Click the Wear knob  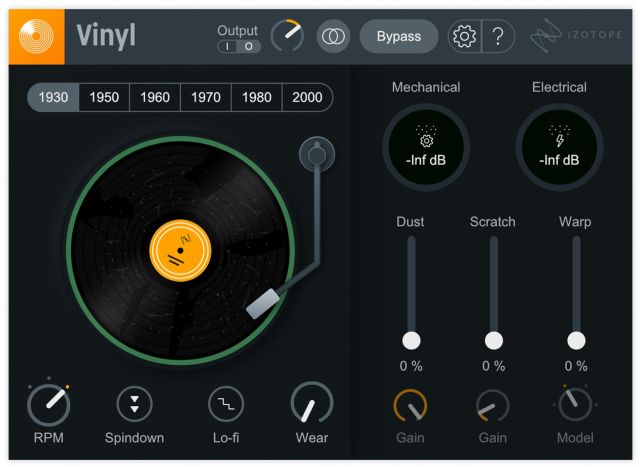(x=312, y=403)
